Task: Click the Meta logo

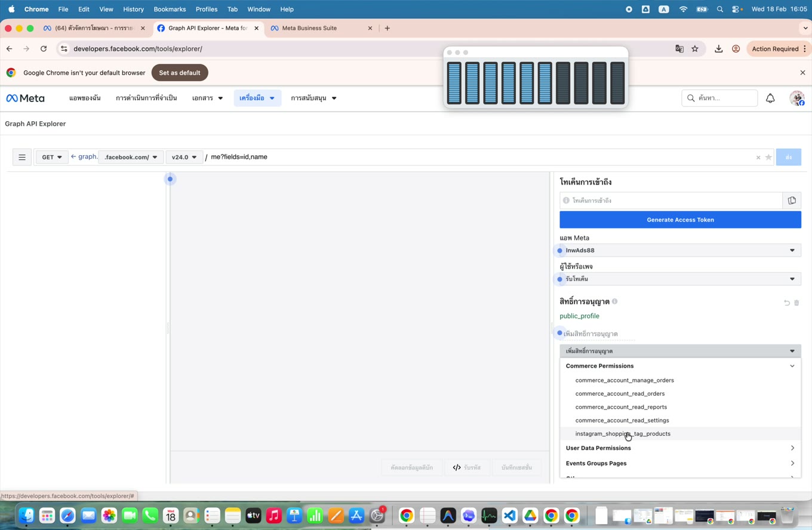Action: pyautogui.click(x=26, y=98)
